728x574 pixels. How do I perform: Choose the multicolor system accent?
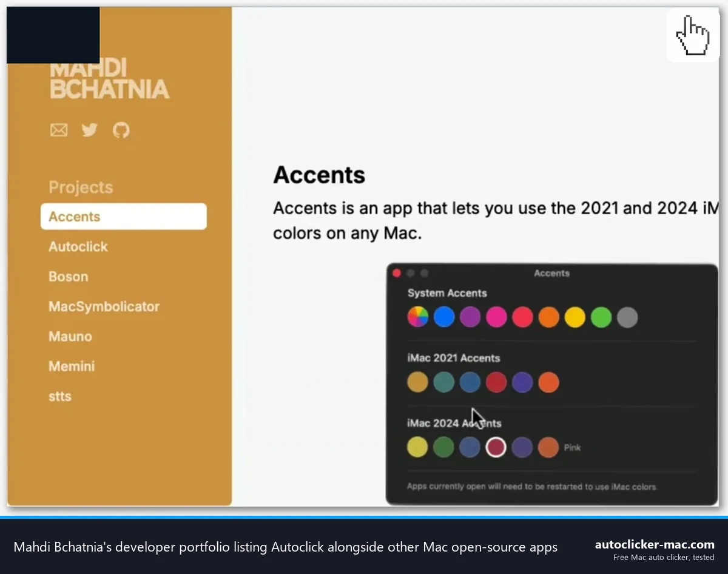[x=418, y=317]
